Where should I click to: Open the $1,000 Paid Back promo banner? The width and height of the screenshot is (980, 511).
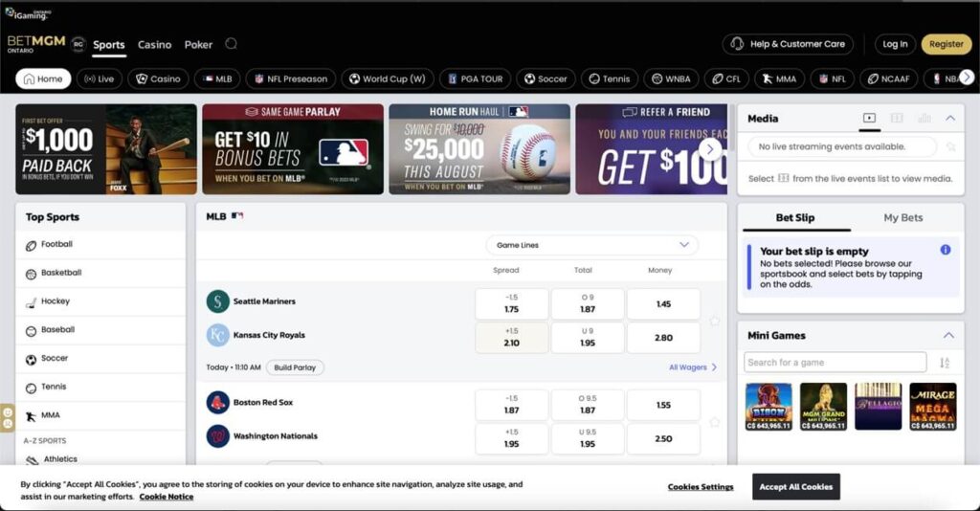click(x=106, y=149)
